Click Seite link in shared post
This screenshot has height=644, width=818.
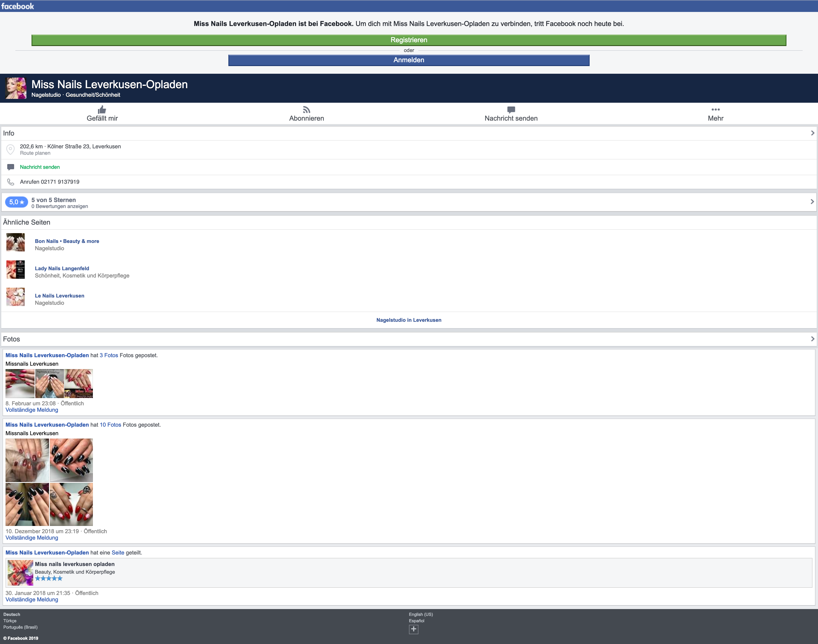(x=118, y=552)
